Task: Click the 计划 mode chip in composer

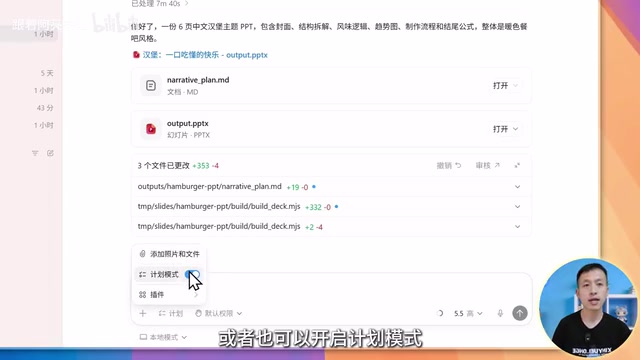Action: click(171, 313)
